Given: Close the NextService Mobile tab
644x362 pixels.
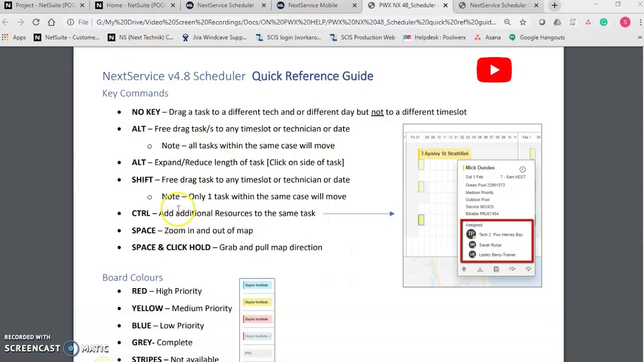Looking at the screenshot, I should (x=354, y=6).
